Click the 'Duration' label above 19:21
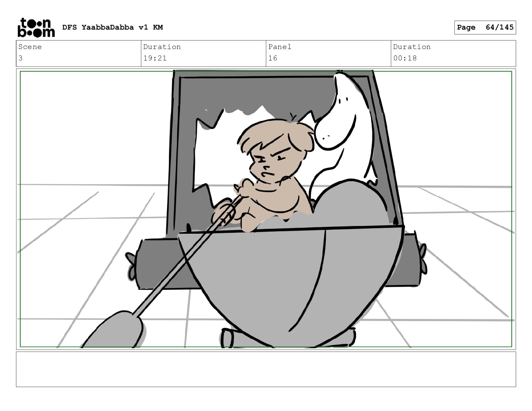The image size is (532, 411). tap(162, 47)
